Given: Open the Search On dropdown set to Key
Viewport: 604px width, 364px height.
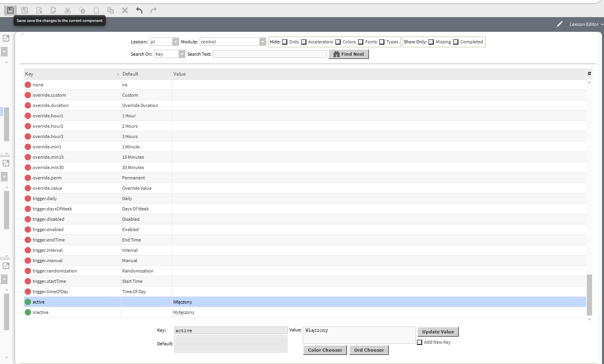Looking at the screenshot, I should [182, 54].
